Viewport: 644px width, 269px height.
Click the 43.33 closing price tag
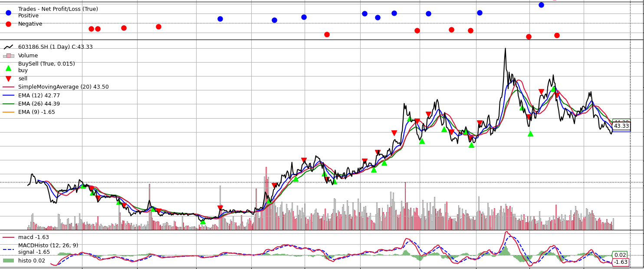pos(621,126)
